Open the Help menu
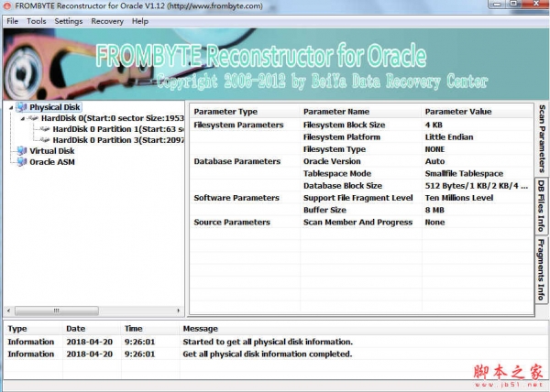This screenshot has height=392, width=550. point(140,20)
